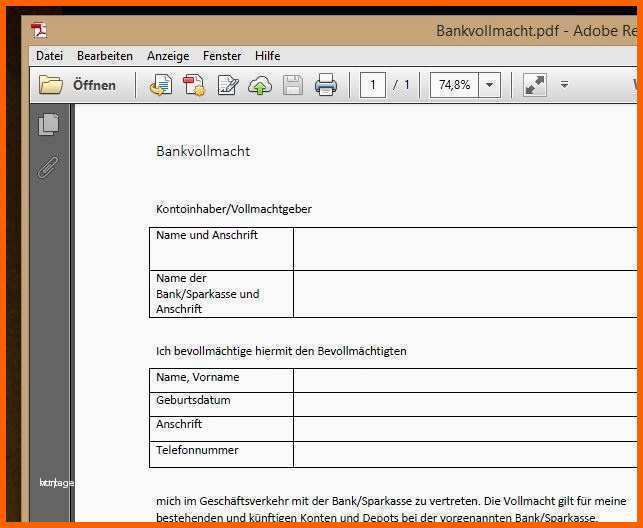Open the page thumbnails panel icon
Screen dimensions: 643x528
click(48, 124)
